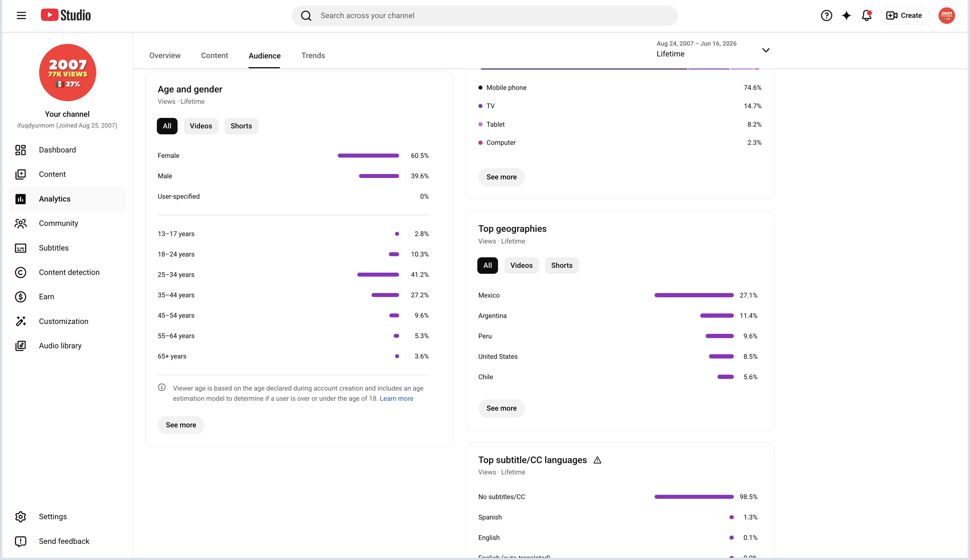Click the Send feedback icon
Image resolution: width=970 pixels, height=560 pixels.
click(20, 541)
